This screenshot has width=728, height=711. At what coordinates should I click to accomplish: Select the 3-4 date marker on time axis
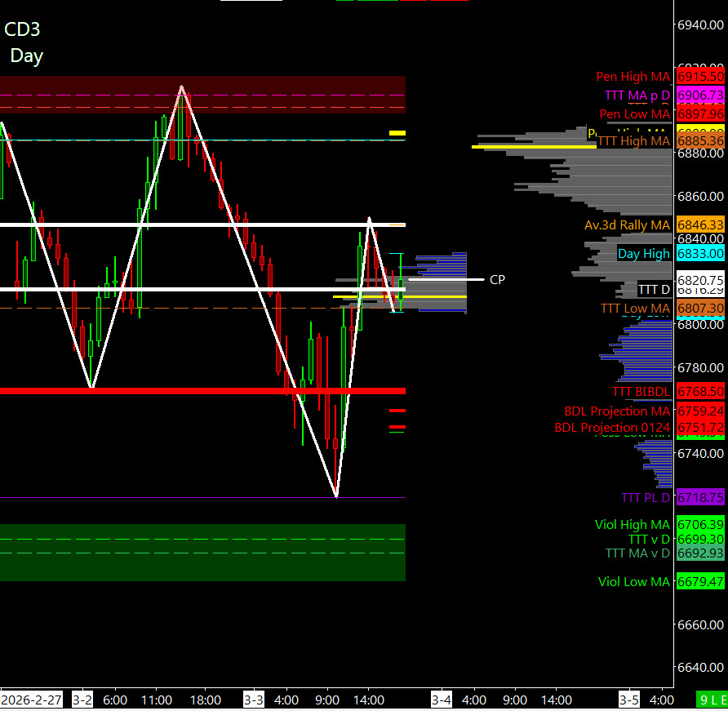pos(442,700)
